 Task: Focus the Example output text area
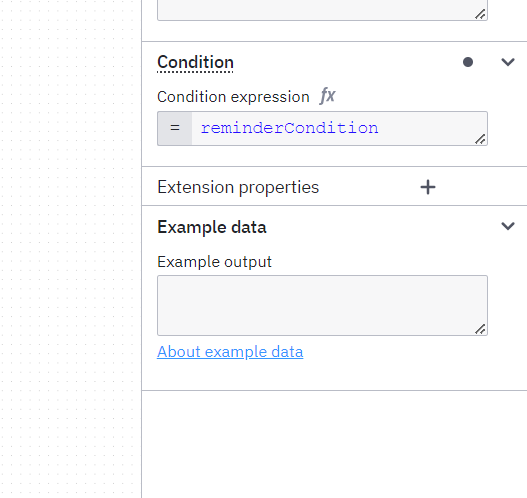coord(322,305)
